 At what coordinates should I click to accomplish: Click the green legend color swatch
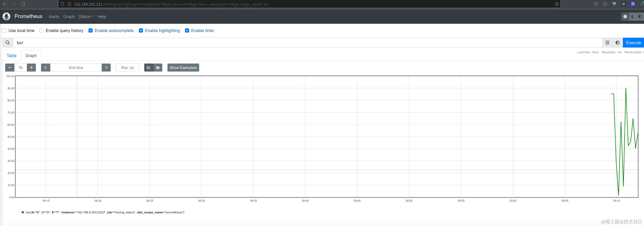(x=23, y=212)
